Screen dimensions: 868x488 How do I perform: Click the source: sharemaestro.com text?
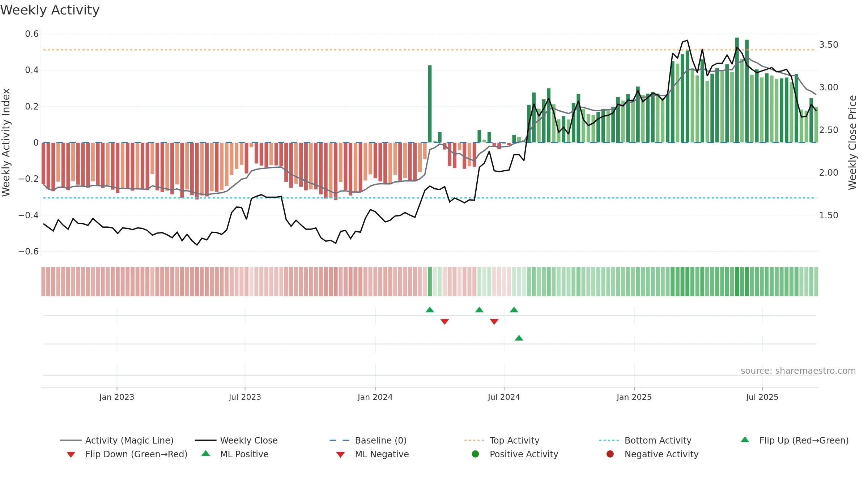798,371
